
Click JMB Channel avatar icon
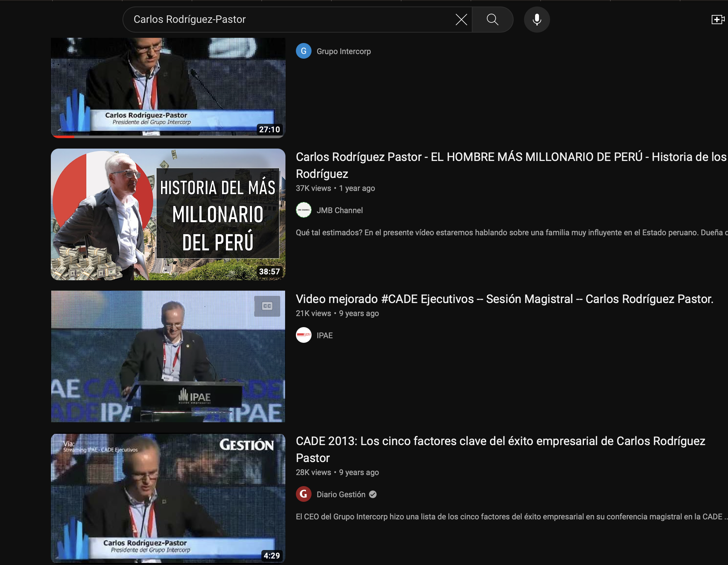(x=304, y=210)
